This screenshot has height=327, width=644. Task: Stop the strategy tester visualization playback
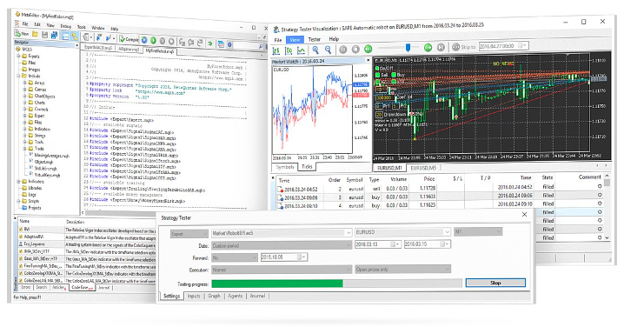(355, 50)
